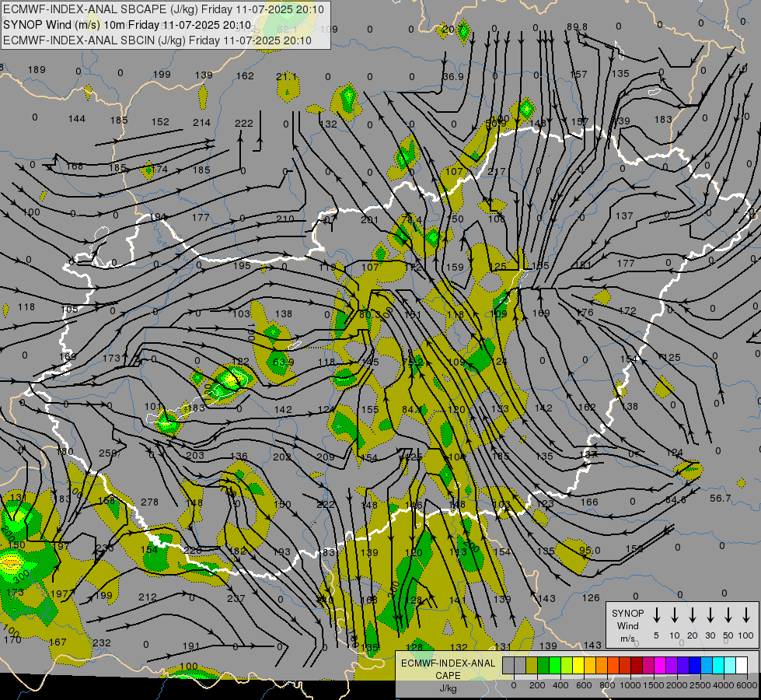
Task: Click the map value 75.2
Action: (x=413, y=362)
